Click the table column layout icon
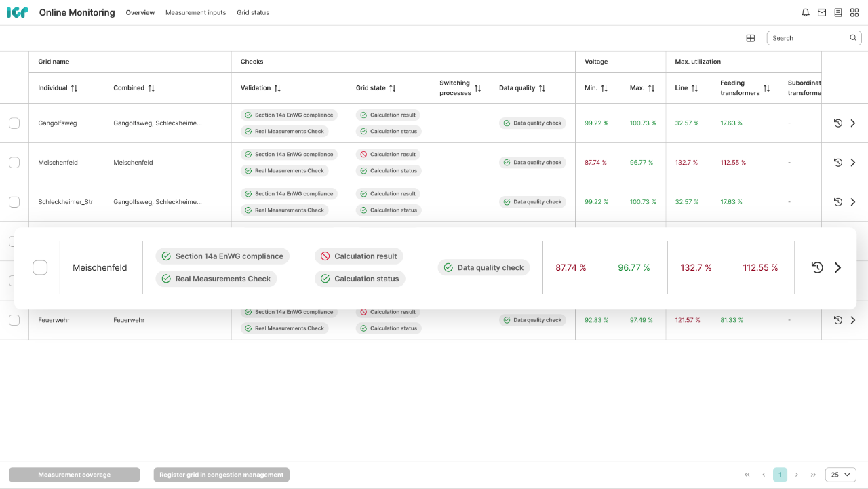The image size is (868, 489). tap(751, 38)
